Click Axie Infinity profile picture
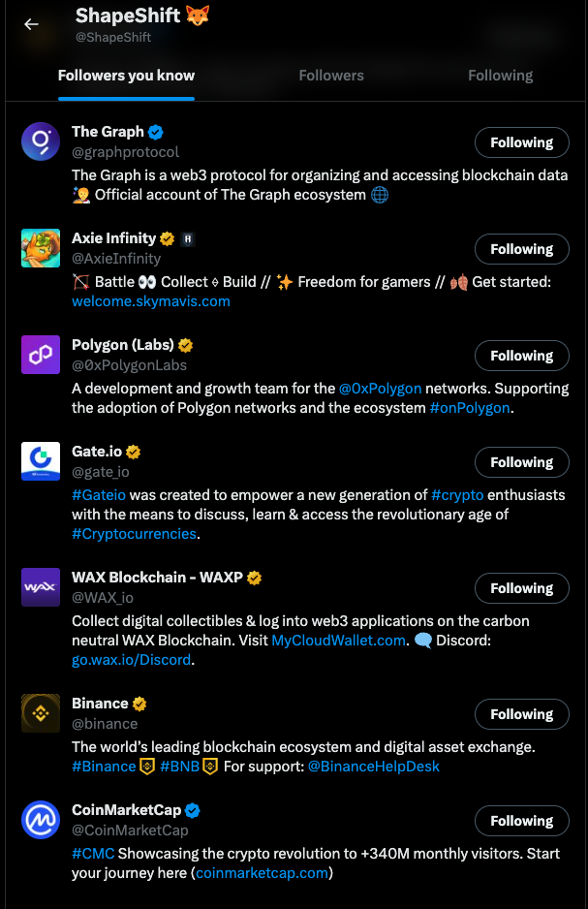This screenshot has height=909, width=588. click(41, 248)
